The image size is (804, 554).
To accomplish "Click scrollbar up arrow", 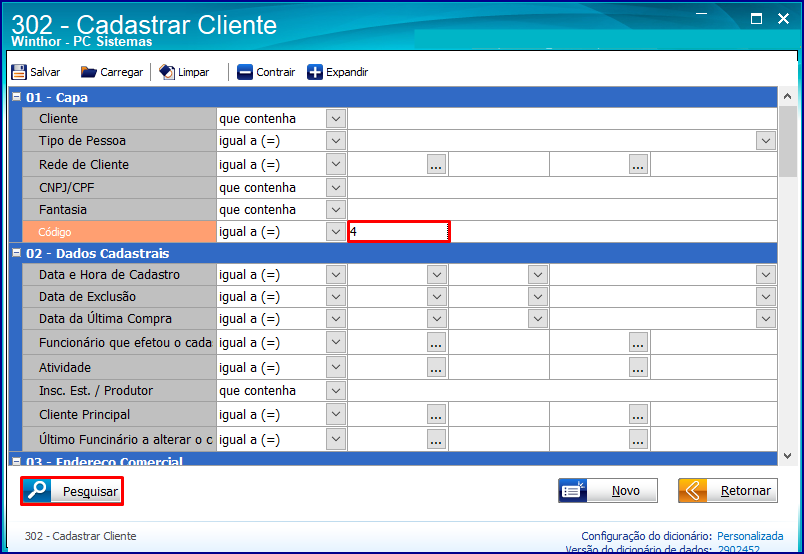I will click(788, 96).
